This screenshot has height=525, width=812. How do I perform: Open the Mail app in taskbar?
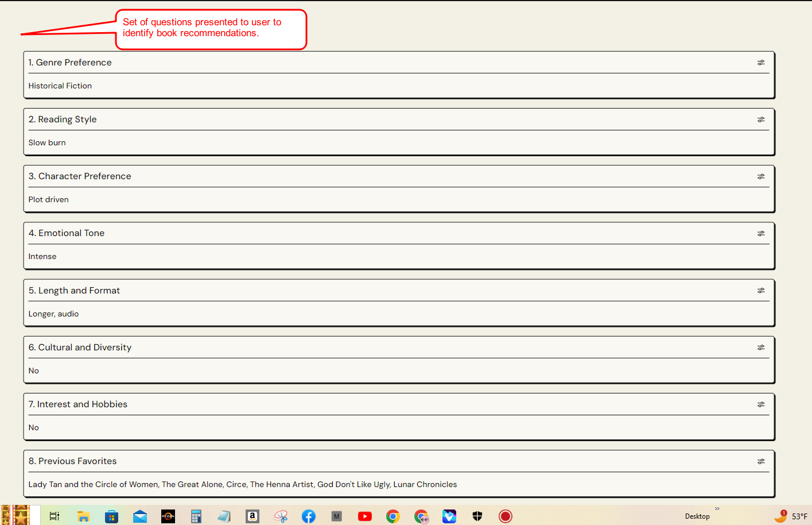point(140,516)
